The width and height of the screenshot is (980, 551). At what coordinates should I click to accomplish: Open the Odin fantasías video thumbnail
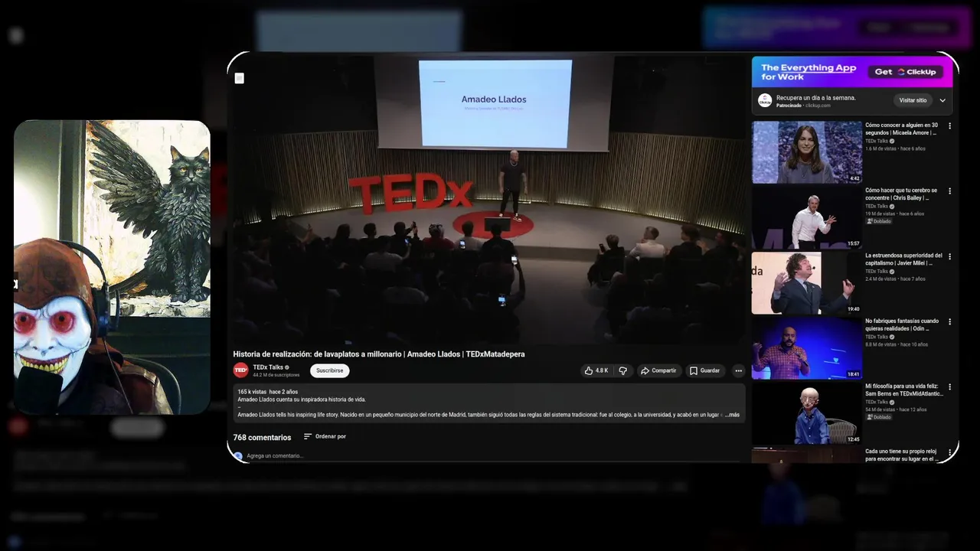(807, 348)
